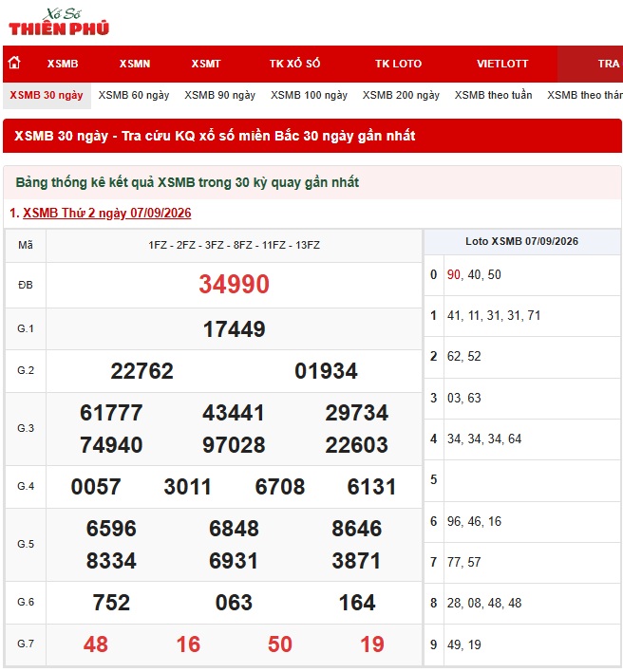Click the G.3 number 43441
This screenshot has height=672, width=623.
pos(234,413)
